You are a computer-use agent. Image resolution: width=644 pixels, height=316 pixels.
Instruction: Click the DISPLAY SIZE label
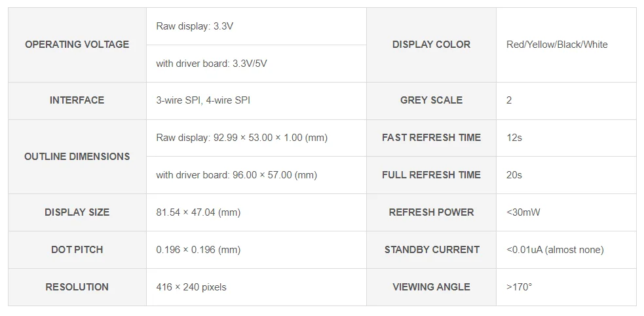click(77, 212)
